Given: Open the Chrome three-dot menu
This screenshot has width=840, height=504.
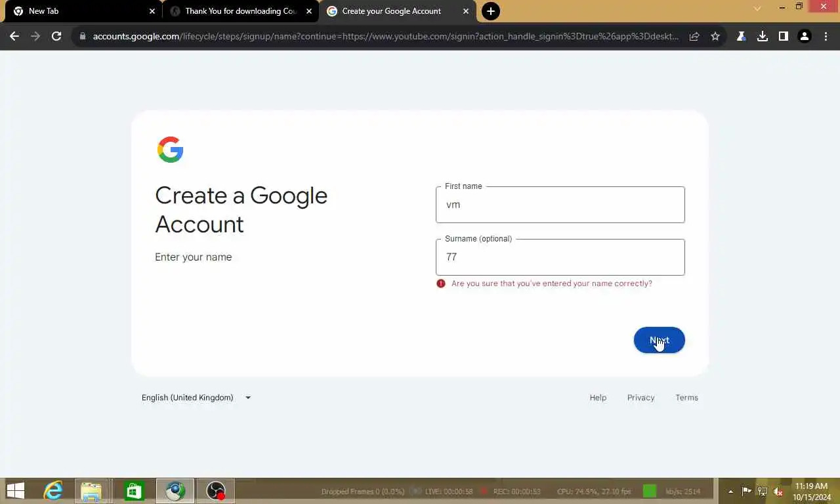Looking at the screenshot, I should pyautogui.click(x=826, y=37).
